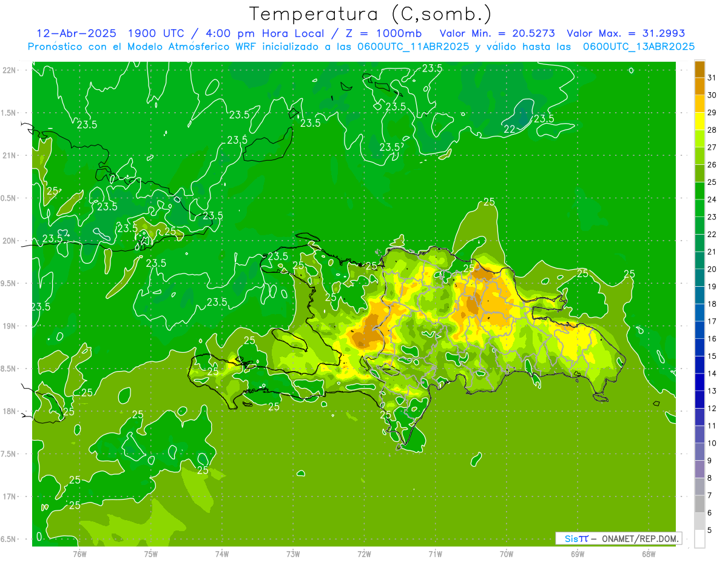Viewport: 728px width, 562px height.
Task: Select the valid-until time "0600UTC_13ABR2025"
Action: [639, 47]
